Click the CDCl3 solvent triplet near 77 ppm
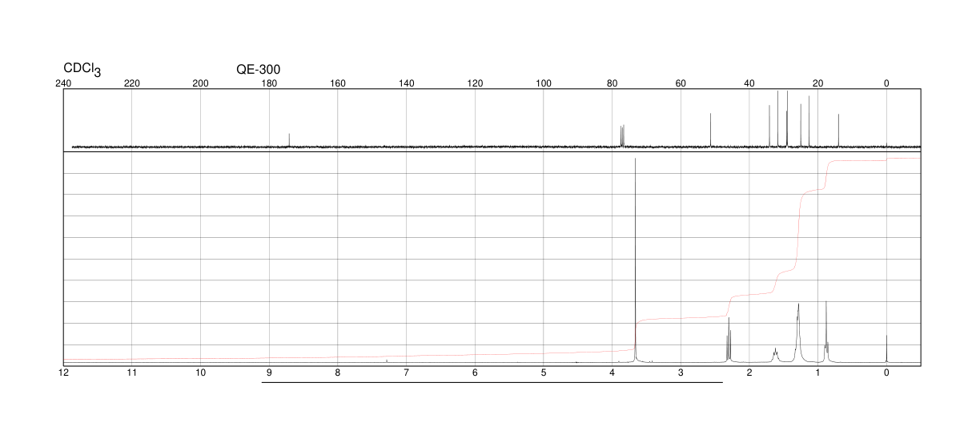 622,136
